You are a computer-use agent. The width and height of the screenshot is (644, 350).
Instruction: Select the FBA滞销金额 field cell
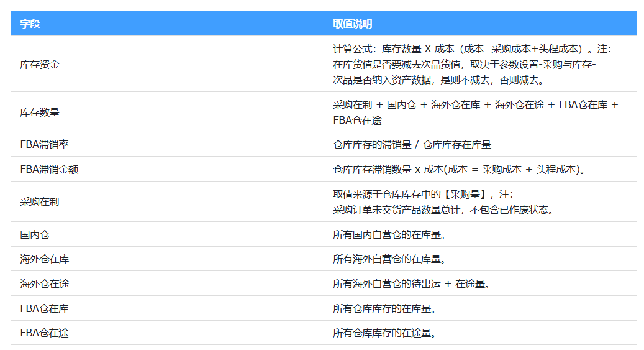[x=167, y=169]
